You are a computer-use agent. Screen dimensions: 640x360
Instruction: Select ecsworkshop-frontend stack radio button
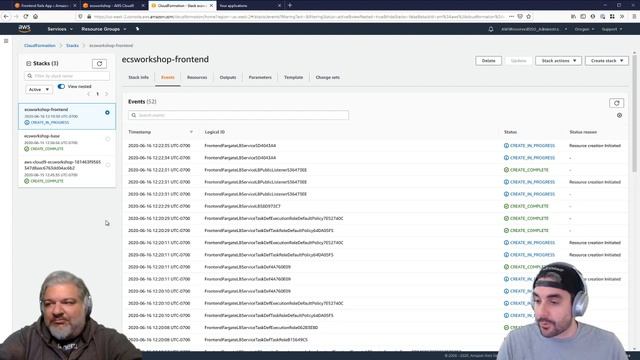[x=107, y=112]
